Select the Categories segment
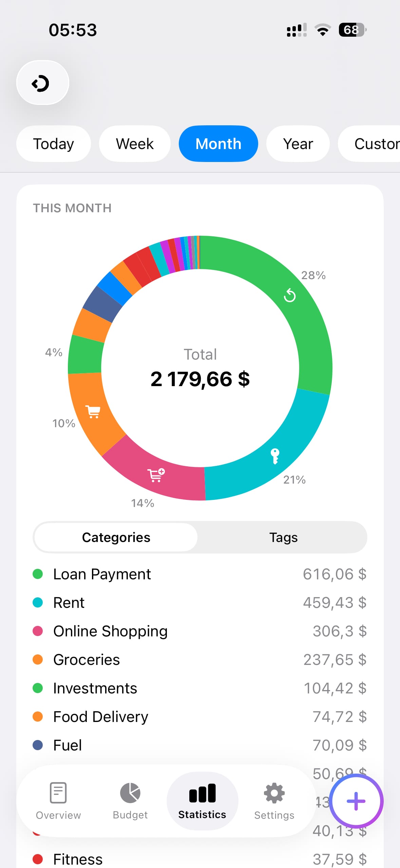400x868 pixels. click(x=116, y=537)
